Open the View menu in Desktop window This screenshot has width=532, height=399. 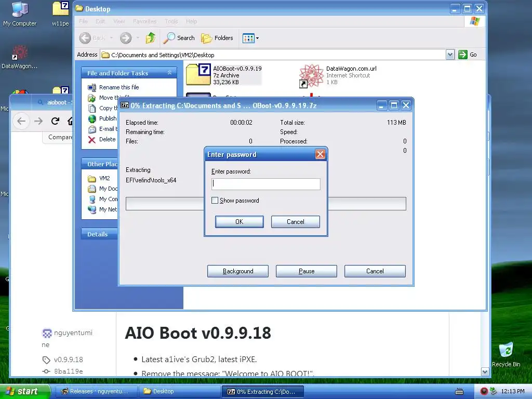pos(119,21)
